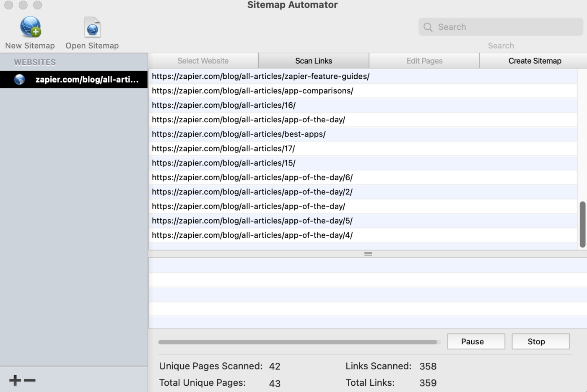
Task: Switch to the Scan Links tab
Action: tap(314, 61)
